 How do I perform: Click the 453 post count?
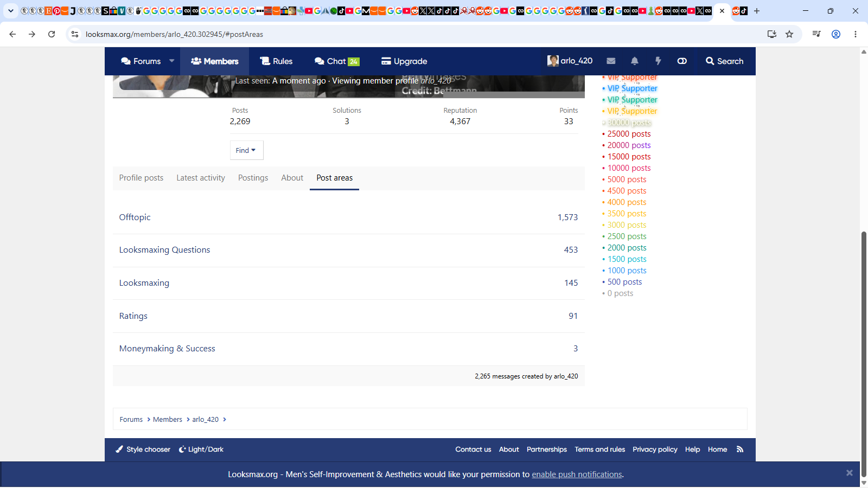pyautogui.click(x=571, y=250)
